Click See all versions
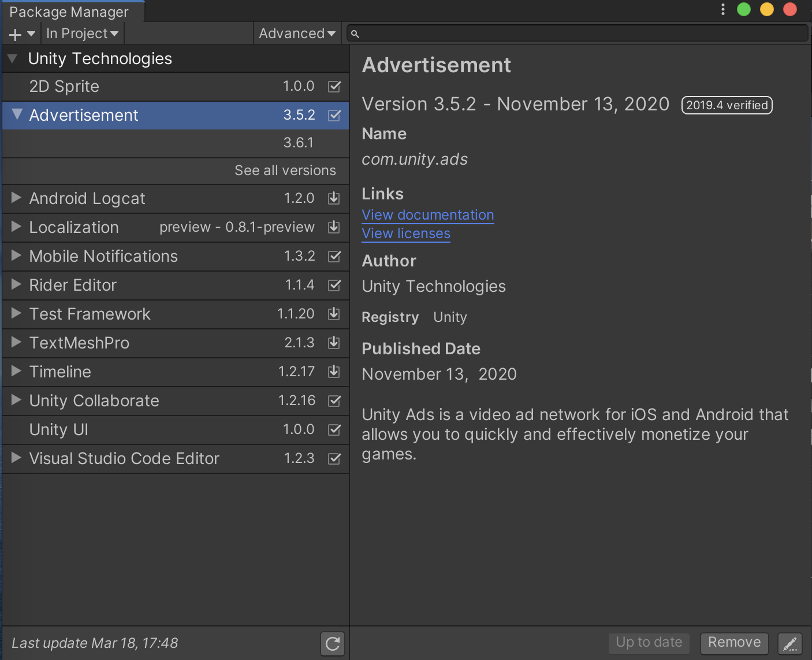This screenshot has width=812, height=660. [285, 170]
